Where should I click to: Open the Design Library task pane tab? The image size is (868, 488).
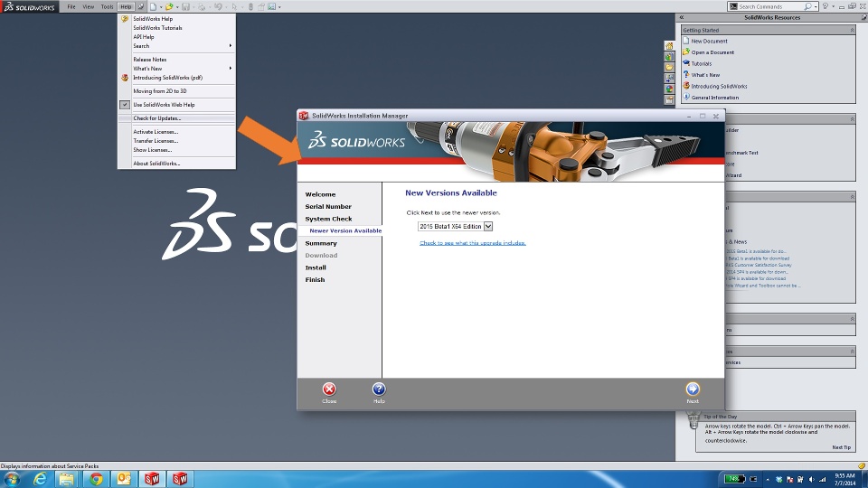(669, 56)
